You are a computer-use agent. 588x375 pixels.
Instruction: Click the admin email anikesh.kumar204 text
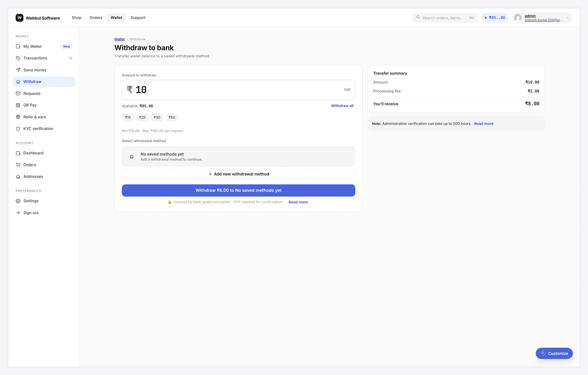543,20
